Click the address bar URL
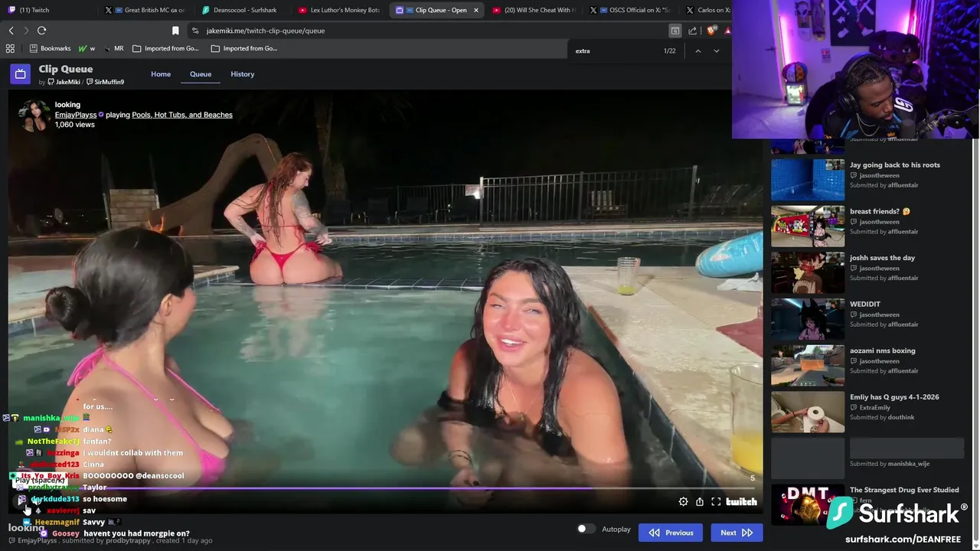 (265, 31)
